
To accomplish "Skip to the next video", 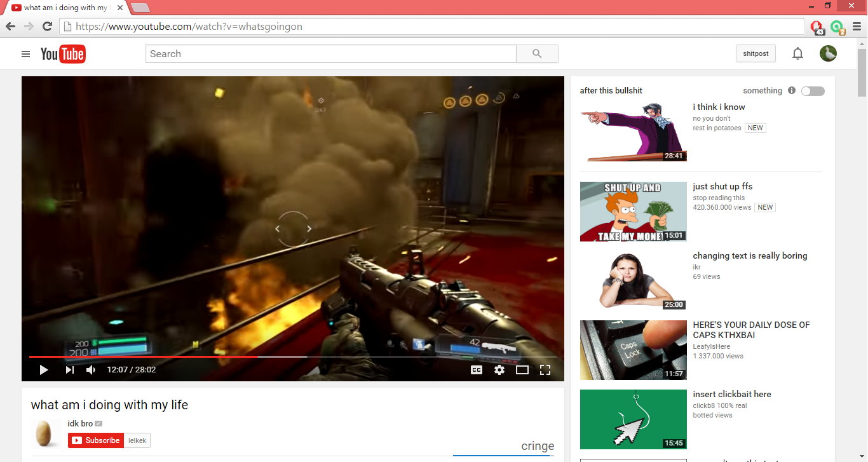I will [70, 369].
